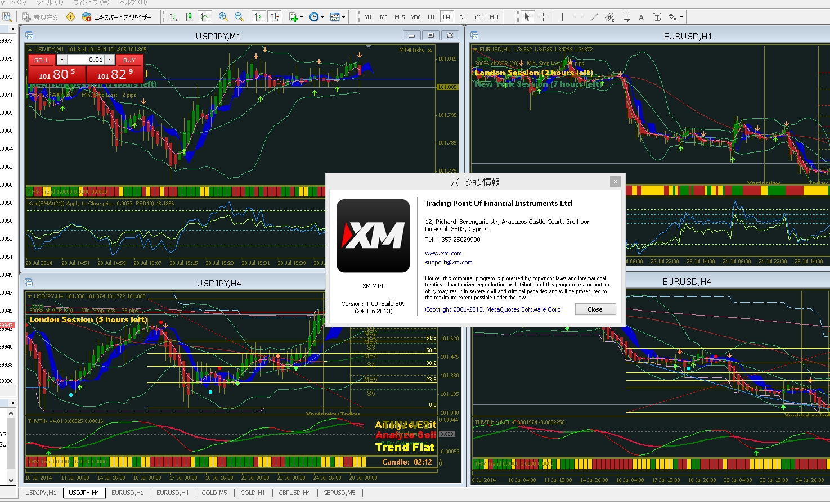The height and width of the screenshot is (504, 830).
Task: Increase lot volume with up arrow
Action: 110,60
